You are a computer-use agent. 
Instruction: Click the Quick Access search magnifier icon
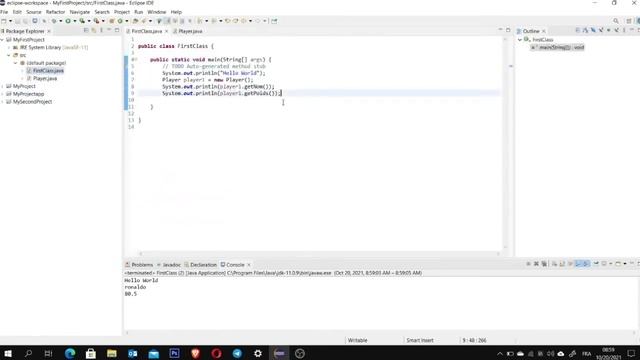[x=616, y=21]
